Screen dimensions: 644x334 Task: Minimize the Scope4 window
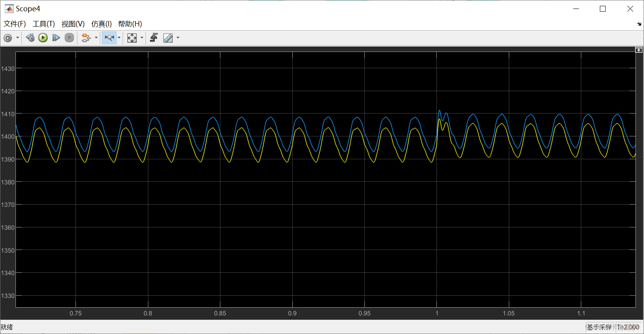click(576, 9)
